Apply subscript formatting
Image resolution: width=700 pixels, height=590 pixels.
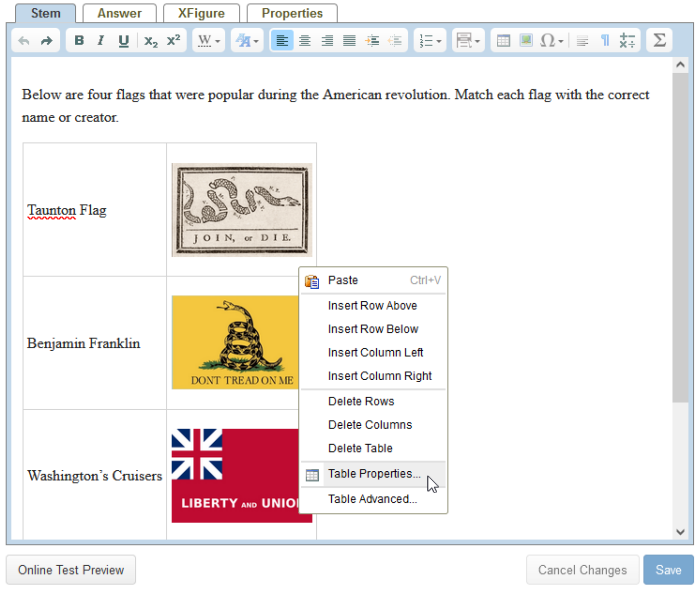pos(151,41)
